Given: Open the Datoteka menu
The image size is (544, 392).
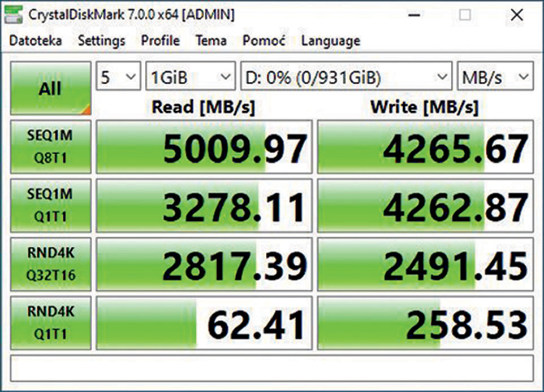Looking at the screenshot, I should pyautogui.click(x=36, y=41).
